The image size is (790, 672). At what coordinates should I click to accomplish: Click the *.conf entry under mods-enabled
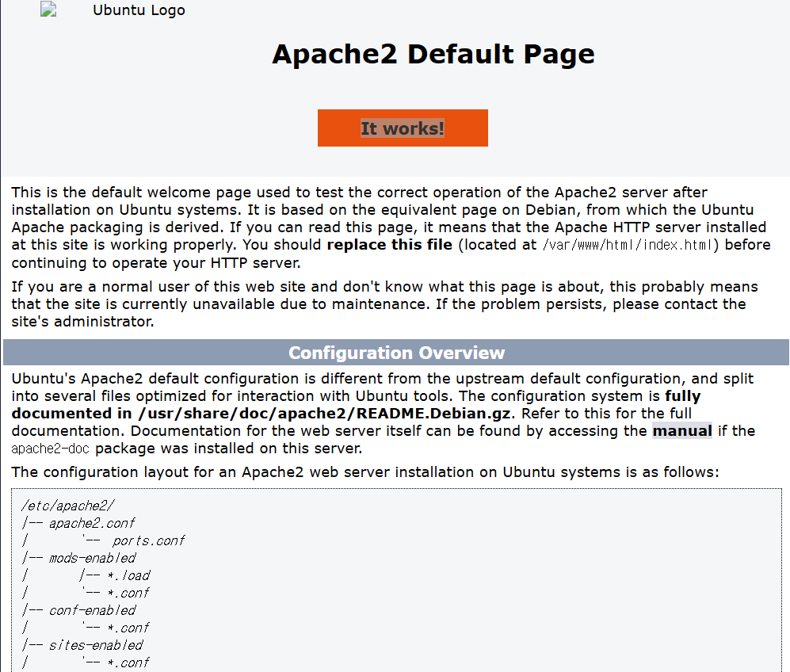coord(128,593)
